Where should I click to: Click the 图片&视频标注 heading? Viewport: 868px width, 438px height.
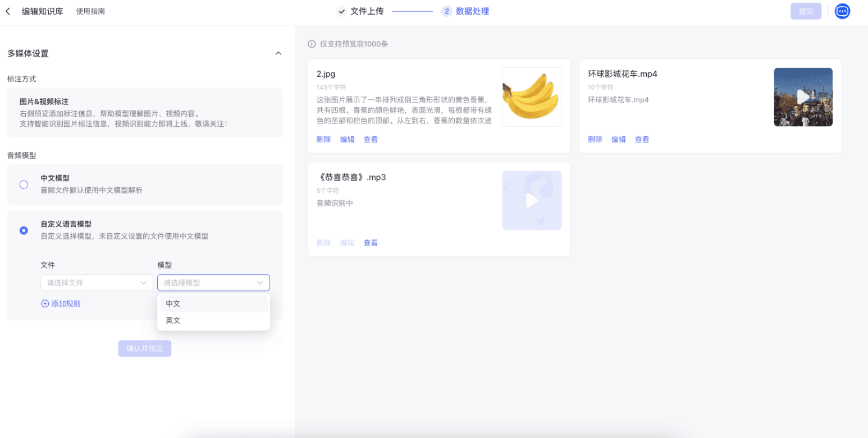[44, 102]
